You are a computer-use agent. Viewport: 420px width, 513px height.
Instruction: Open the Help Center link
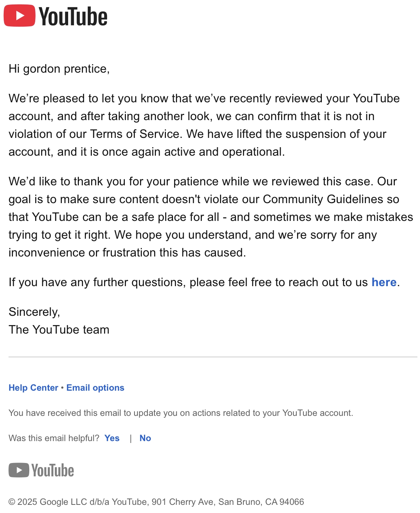[x=33, y=388]
